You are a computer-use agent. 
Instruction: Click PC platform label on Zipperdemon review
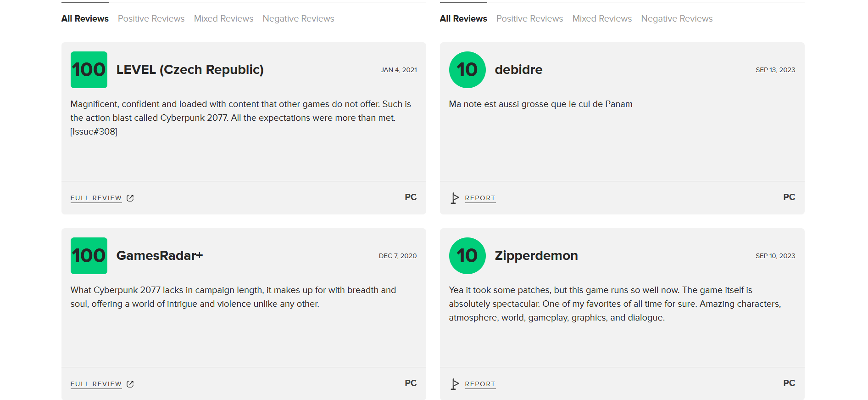(789, 383)
